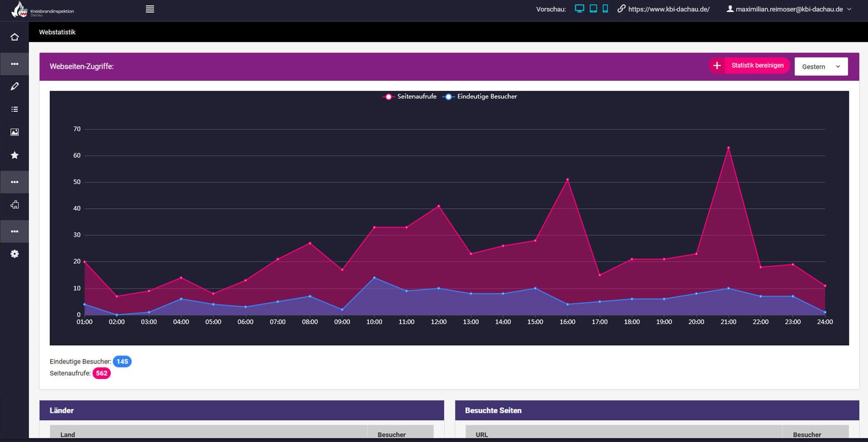
Task: Toggle Eindeutige Besucher series in legend
Action: (x=480, y=97)
